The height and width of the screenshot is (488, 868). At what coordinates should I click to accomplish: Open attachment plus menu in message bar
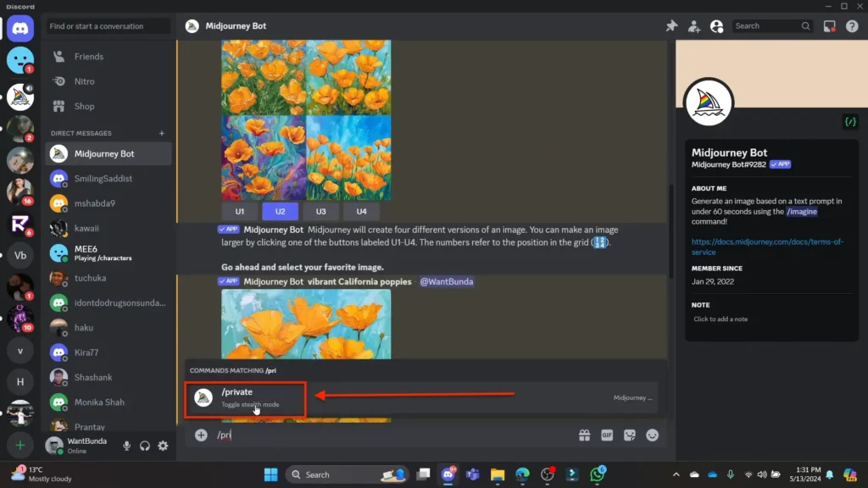201,435
